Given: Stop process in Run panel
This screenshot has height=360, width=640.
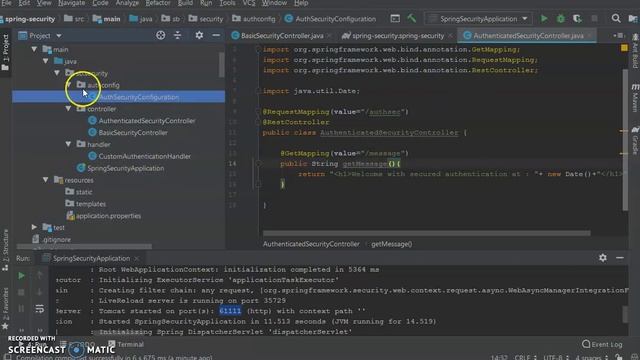Looking at the screenshot, I should [x=21, y=292].
